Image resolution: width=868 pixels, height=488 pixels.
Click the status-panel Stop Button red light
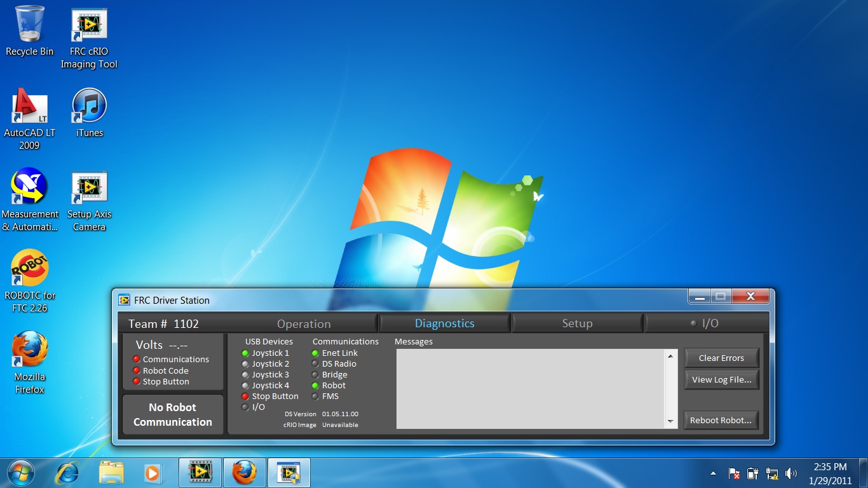point(136,381)
